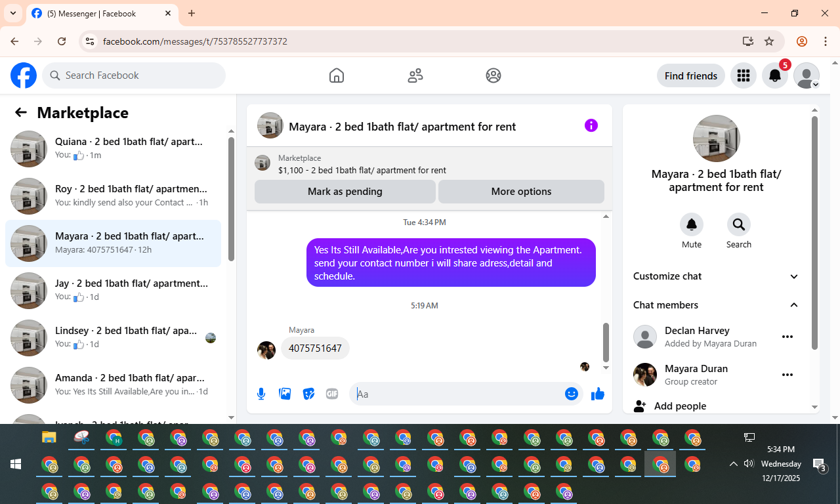
Task: Attach a file using the photo icon
Action: [x=285, y=394]
